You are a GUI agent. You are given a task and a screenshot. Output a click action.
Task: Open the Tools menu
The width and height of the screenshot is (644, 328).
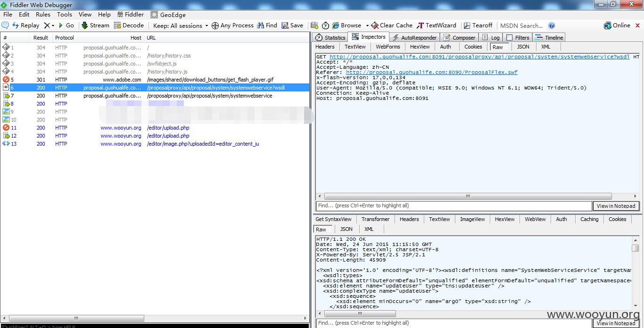coord(65,15)
